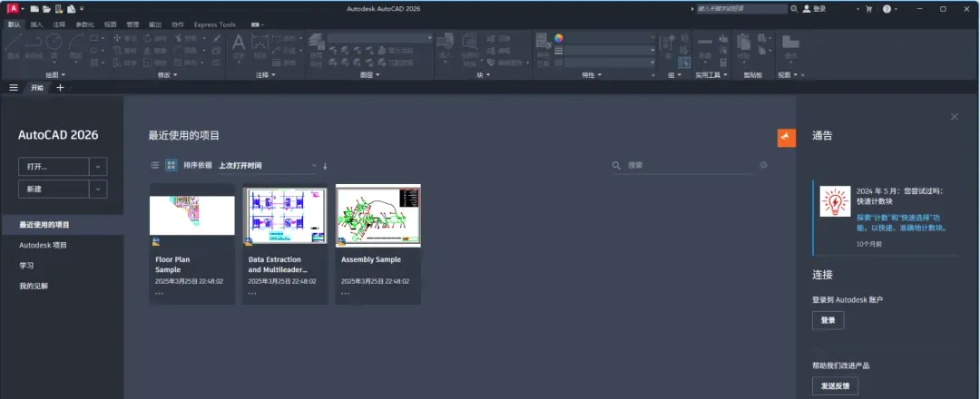
Task: Switch to the 管理 ribbon tab
Action: click(x=132, y=25)
